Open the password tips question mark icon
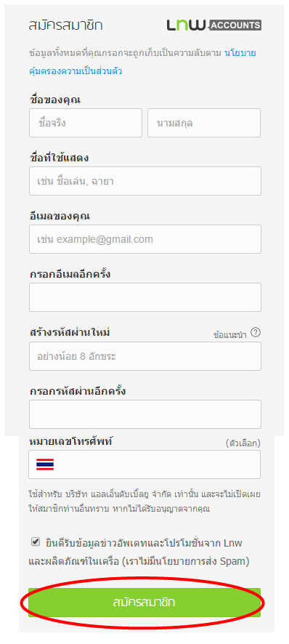289x644 pixels. pos(256,333)
